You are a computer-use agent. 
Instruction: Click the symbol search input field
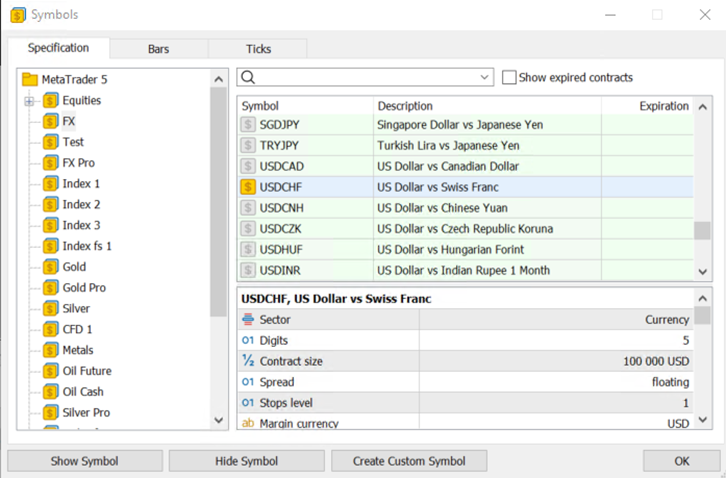365,77
